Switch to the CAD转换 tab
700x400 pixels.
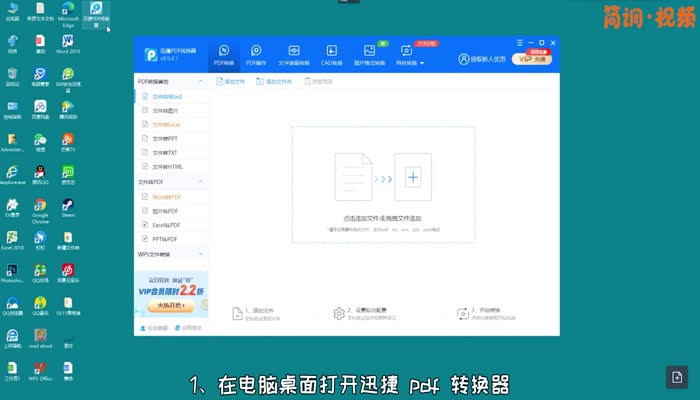pos(331,55)
